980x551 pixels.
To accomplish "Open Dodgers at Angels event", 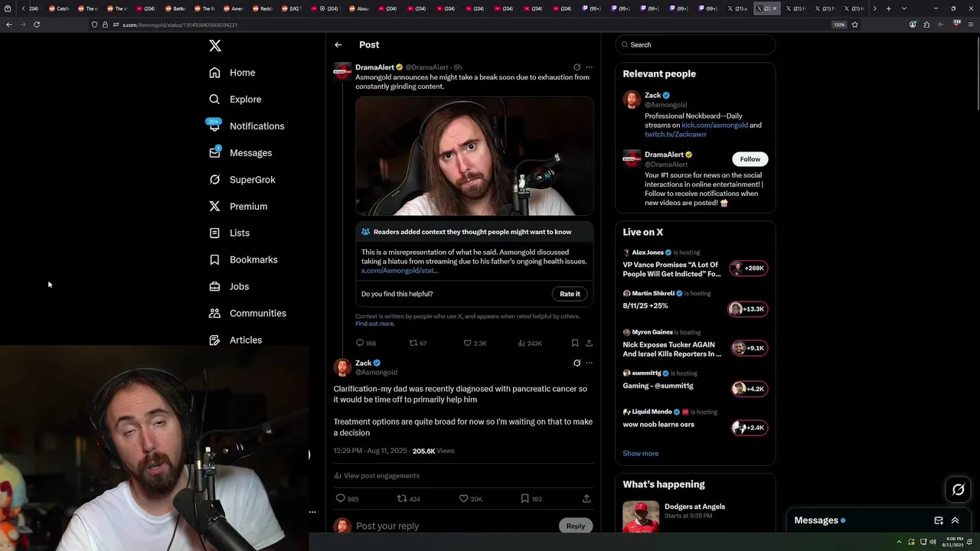I will tap(695, 511).
